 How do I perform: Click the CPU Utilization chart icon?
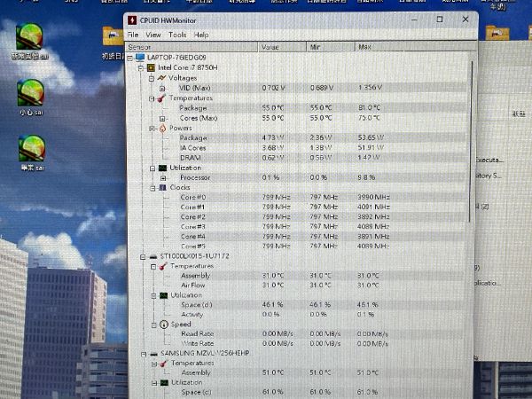[163, 168]
